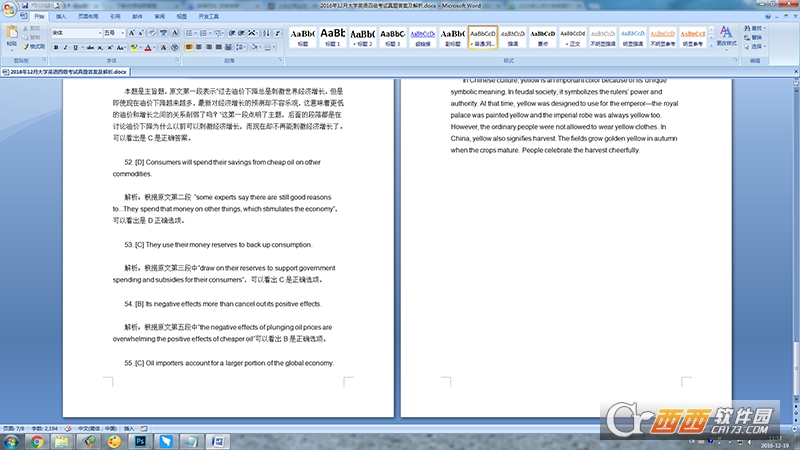Increase paragraph indent

click(x=241, y=33)
